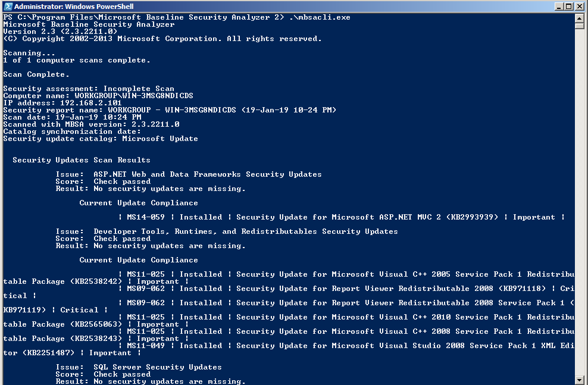Click the MS14-059 installed update entry

point(341,217)
